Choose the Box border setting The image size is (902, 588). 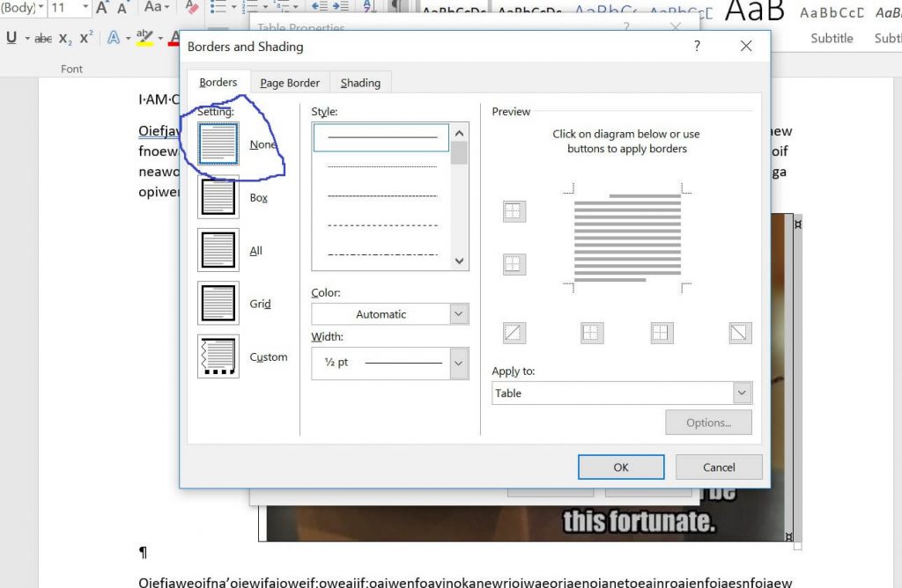point(218,197)
